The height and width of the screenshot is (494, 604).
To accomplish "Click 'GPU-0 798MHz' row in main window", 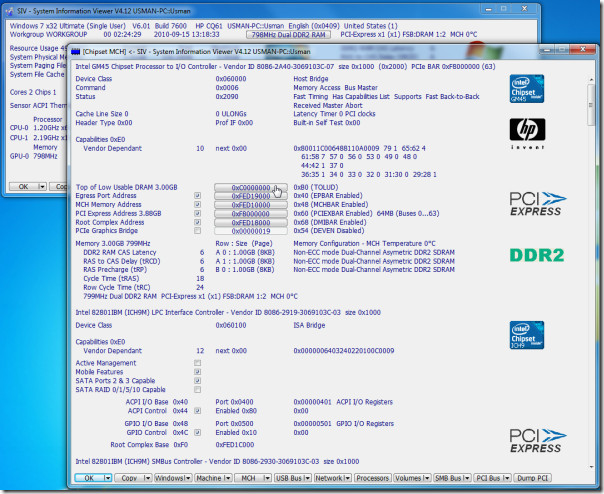I will [x=34, y=156].
